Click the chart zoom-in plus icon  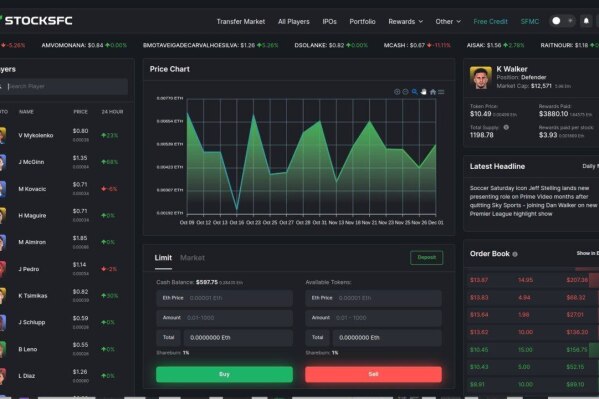(x=397, y=92)
